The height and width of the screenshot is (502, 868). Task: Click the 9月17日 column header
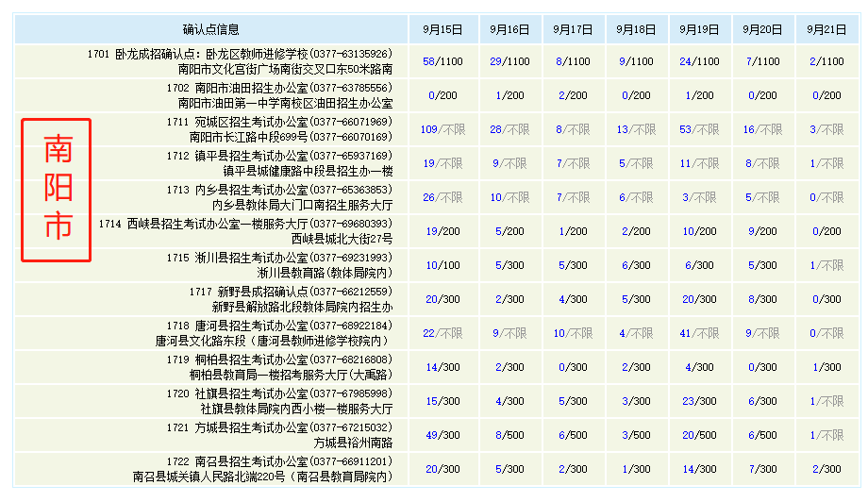click(573, 29)
